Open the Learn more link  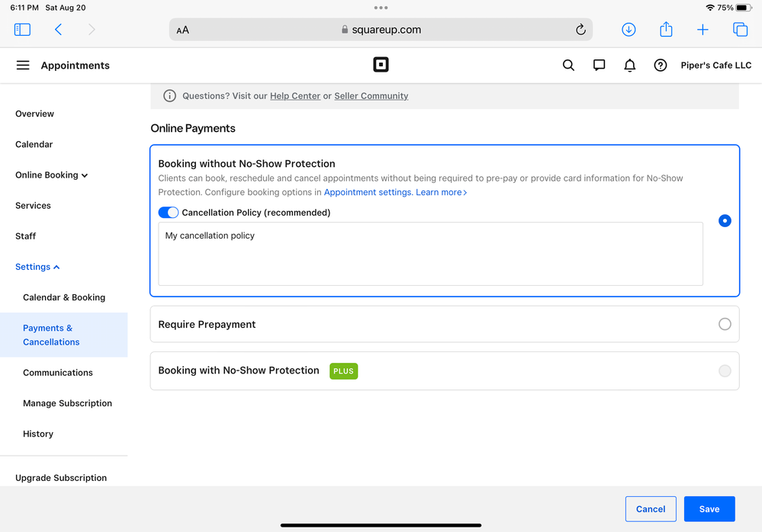[x=441, y=192]
